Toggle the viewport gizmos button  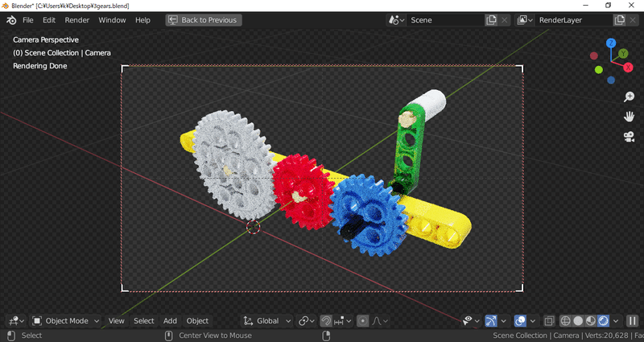[491, 321]
